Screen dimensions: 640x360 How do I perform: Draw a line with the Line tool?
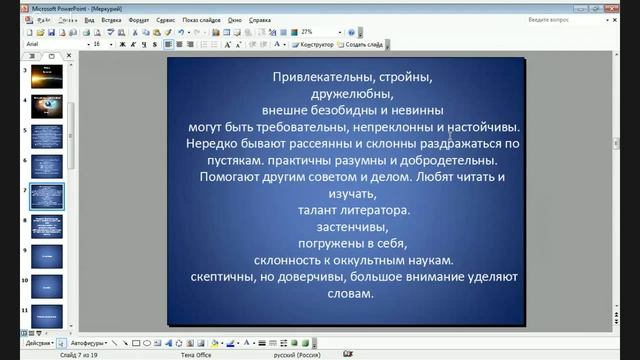(x=114, y=343)
